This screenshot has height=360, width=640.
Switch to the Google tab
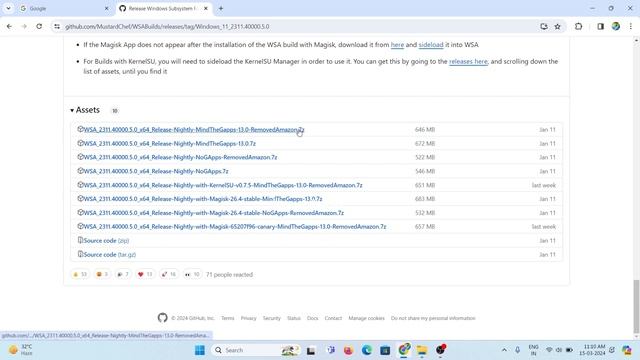click(63, 8)
